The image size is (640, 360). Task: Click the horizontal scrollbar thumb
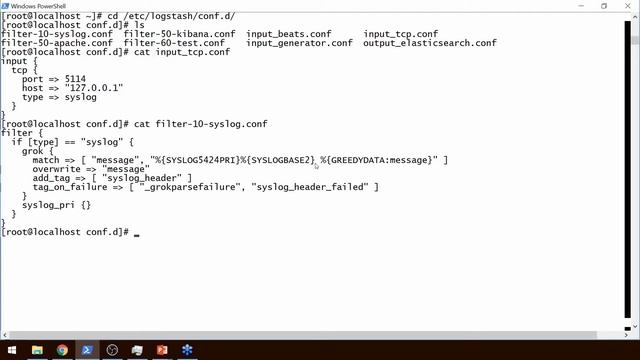pyautogui.click(x=303, y=335)
